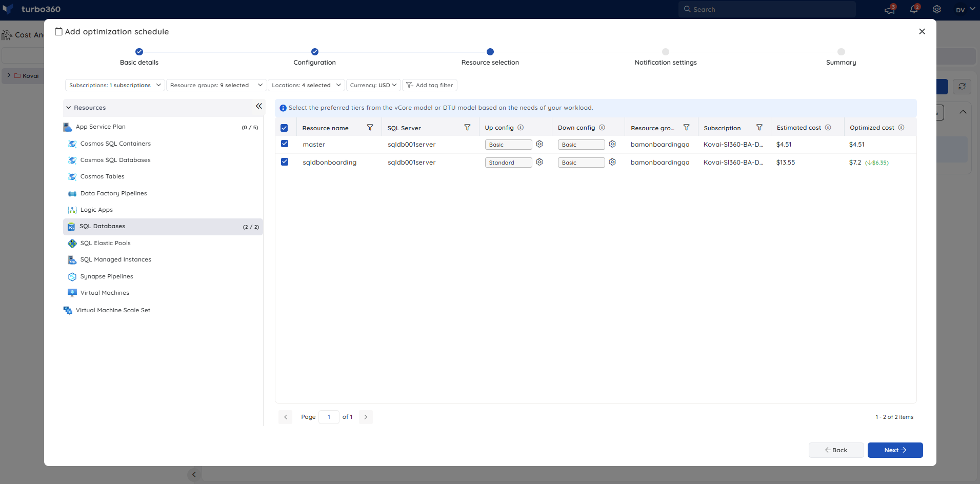Filter the Subscription column
Screen dimensions: 980x484
click(759, 128)
